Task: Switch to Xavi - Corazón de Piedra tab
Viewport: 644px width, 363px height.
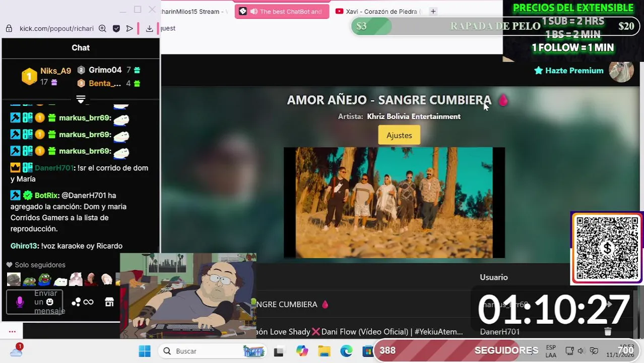Action: point(378,12)
